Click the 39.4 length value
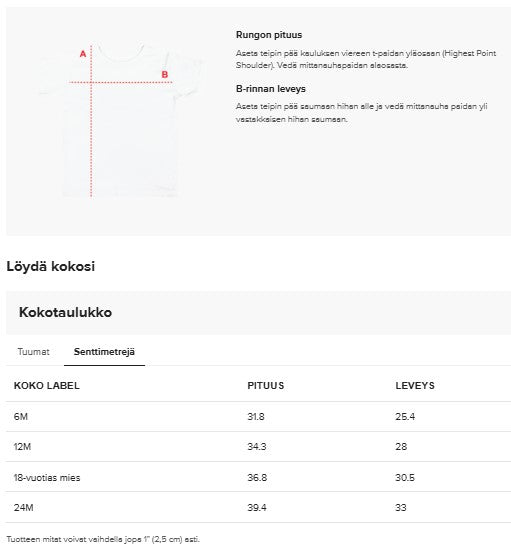 click(x=257, y=508)
